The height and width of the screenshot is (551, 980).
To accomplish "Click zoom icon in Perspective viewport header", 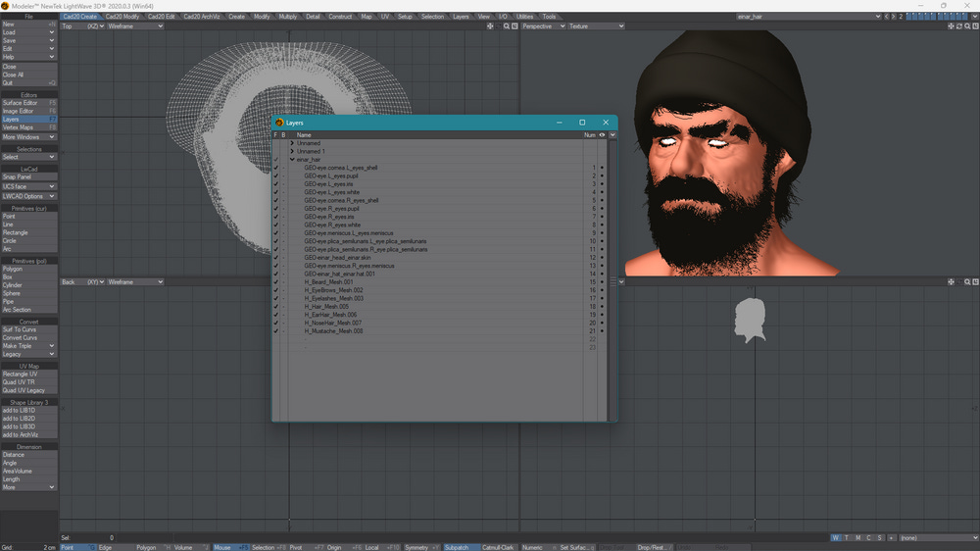I will point(967,26).
